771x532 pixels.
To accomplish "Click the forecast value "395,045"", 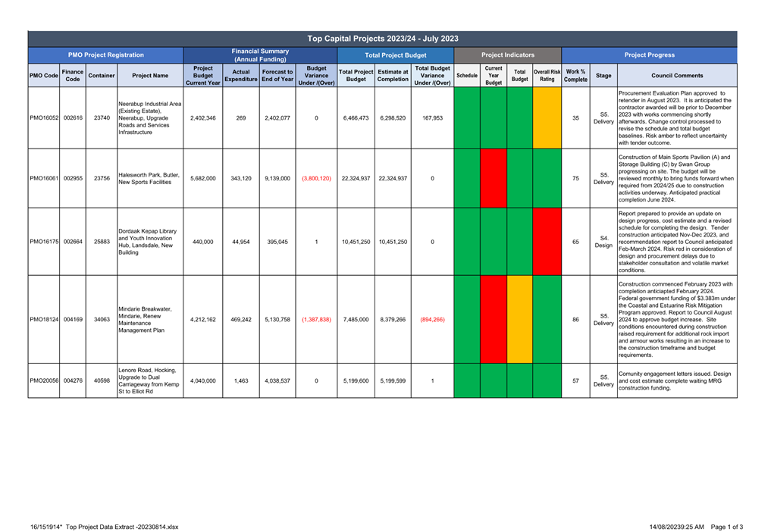I will point(277,242).
